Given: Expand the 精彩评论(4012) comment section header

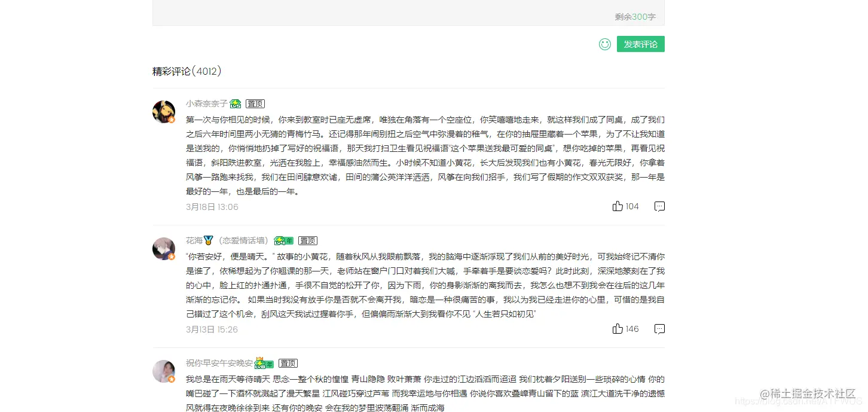Looking at the screenshot, I should point(186,71).
